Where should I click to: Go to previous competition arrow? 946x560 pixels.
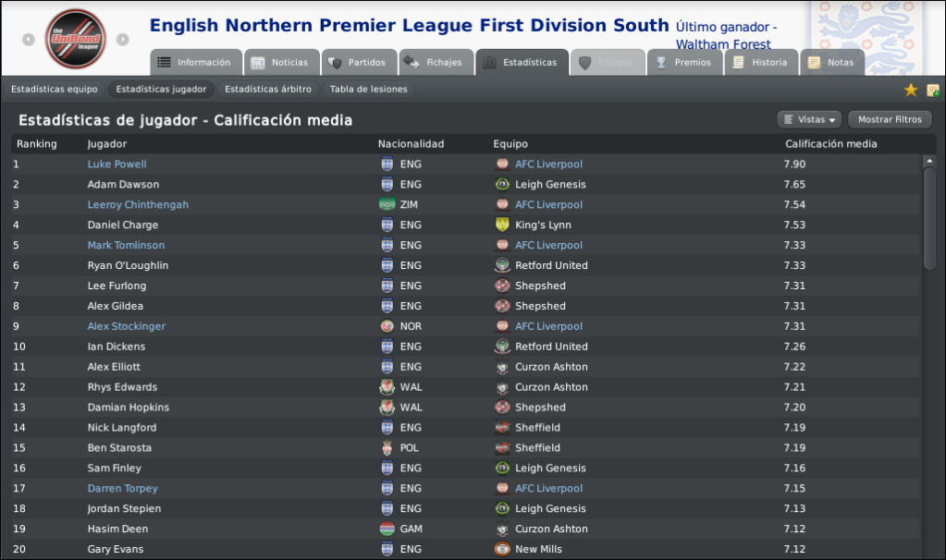pos(29,40)
